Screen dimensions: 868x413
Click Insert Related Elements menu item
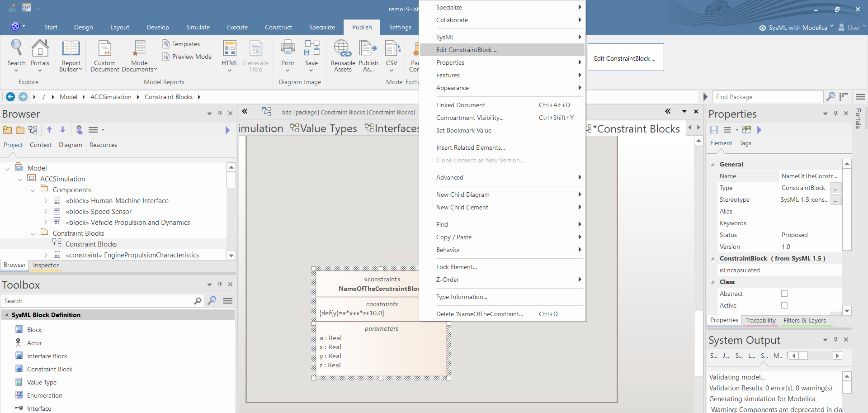click(502, 147)
